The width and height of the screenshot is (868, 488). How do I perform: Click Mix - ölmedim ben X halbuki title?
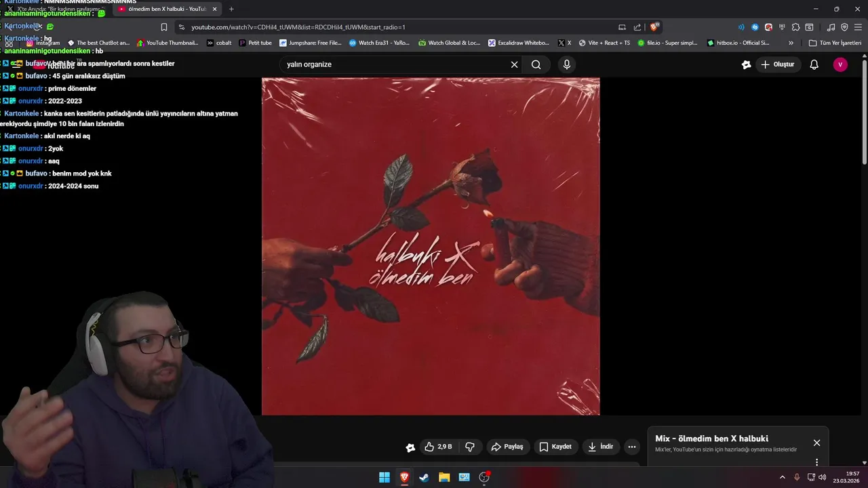[711, 439]
